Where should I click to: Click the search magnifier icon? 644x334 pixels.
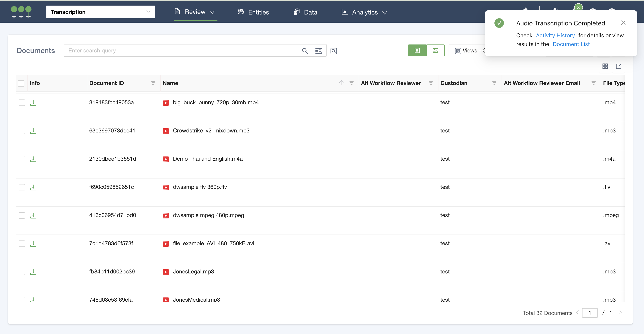point(305,51)
